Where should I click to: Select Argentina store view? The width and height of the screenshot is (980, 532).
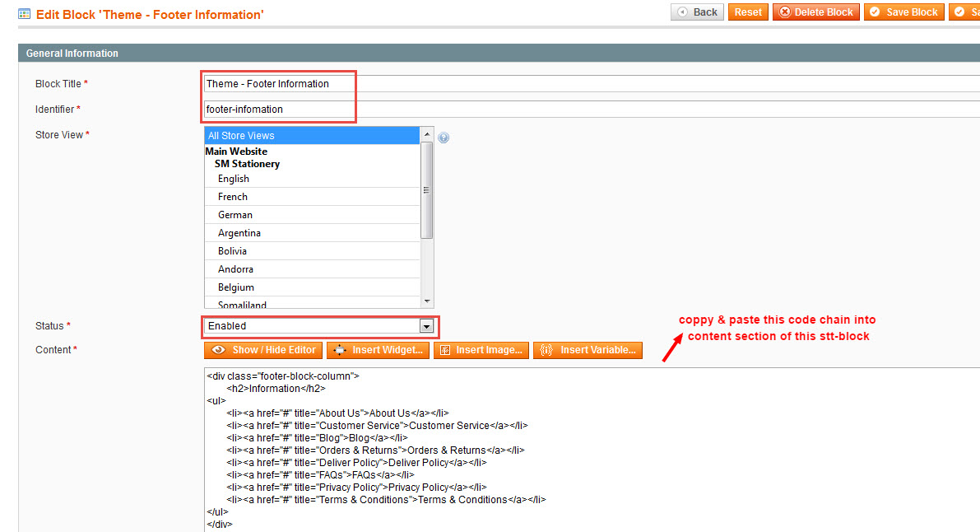312,233
